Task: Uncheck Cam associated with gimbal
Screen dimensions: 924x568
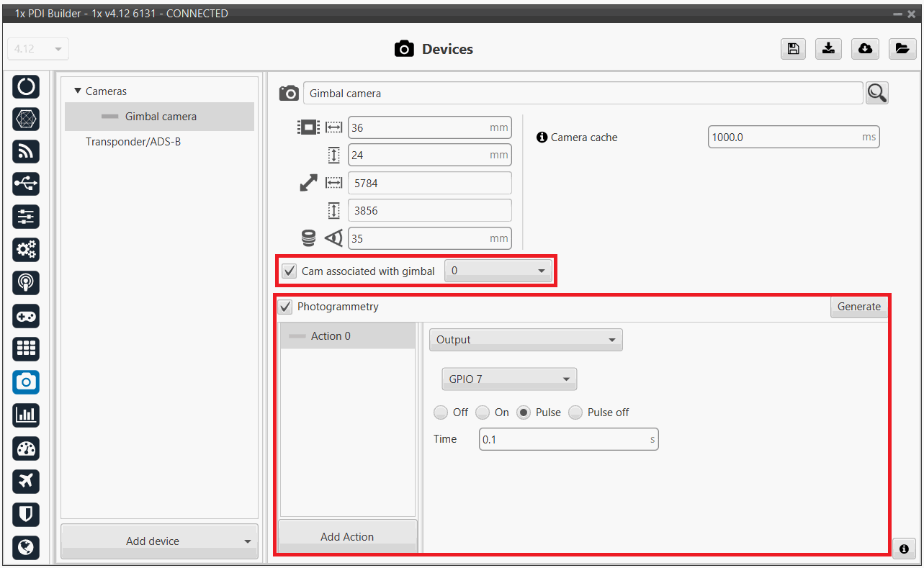Action: click(x=290, y=271)
